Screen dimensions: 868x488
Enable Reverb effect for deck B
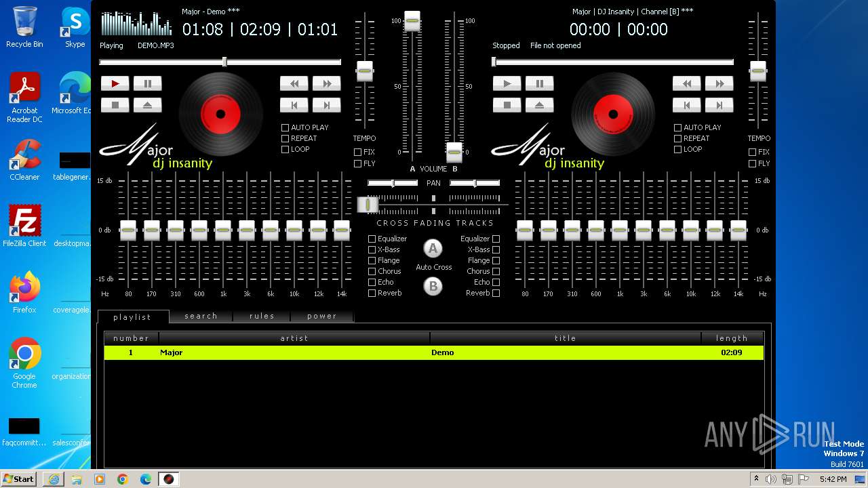(496, 293)
